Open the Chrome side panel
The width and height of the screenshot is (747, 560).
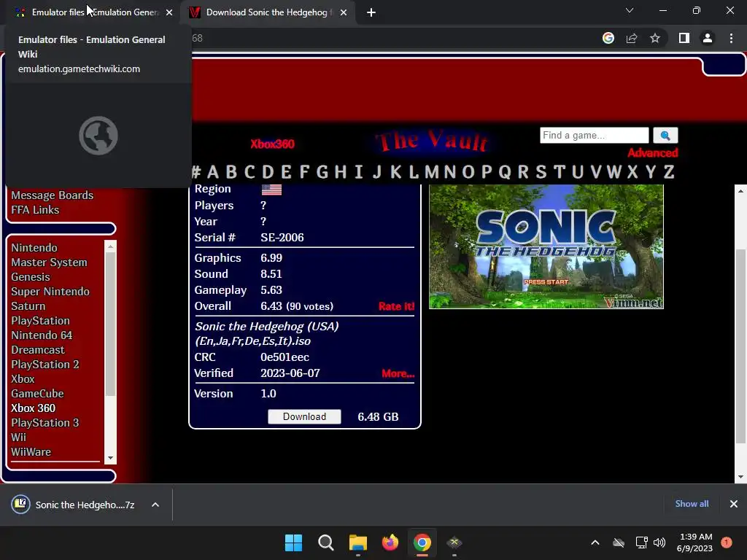tap(684, 38)
